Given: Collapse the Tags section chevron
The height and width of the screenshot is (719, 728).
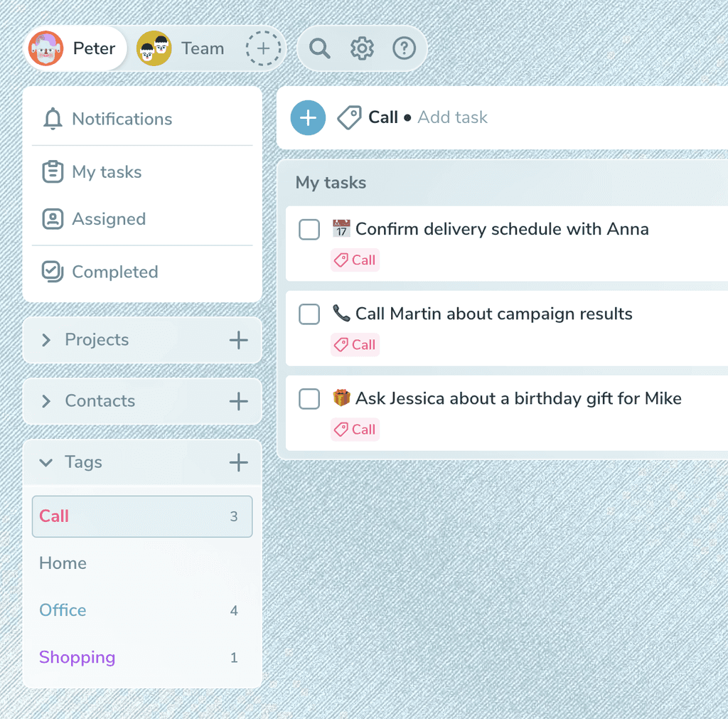Looking at the screenshot, I should (x=45, y=462).
